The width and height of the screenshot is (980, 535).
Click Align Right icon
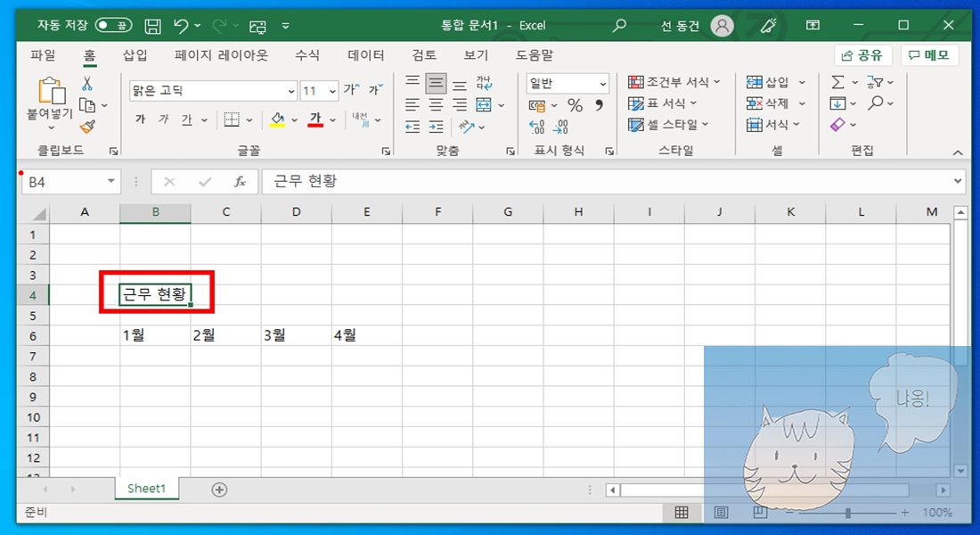(x=460, y=105)
